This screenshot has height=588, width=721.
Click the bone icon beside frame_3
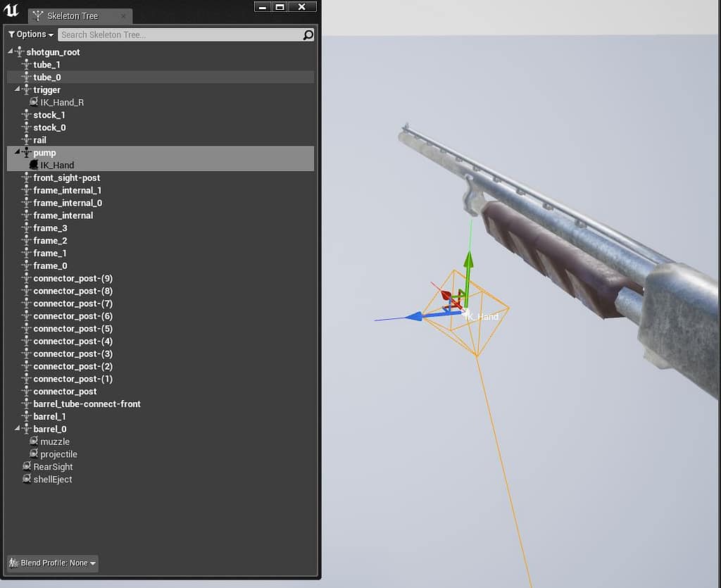27,227
